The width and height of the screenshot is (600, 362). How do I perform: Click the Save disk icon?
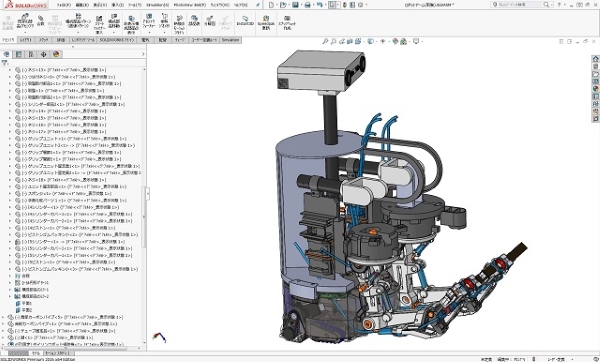click(x=295, y=5)
